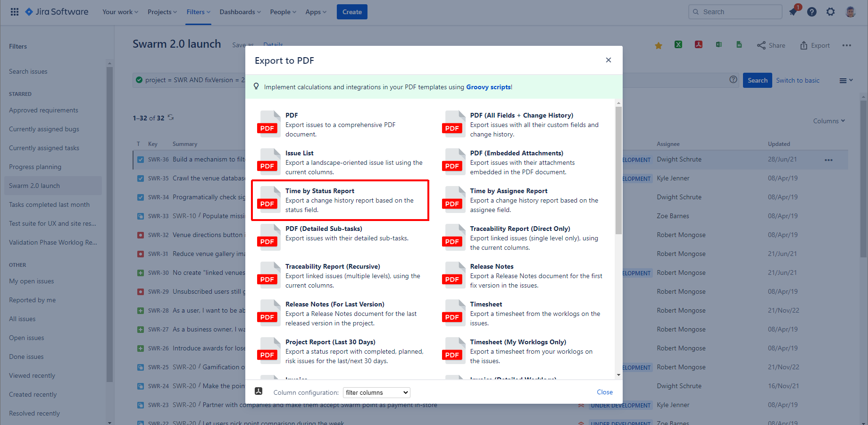Open My open issues filter
This screenshot has width=868, height=425.
point(31,281)
